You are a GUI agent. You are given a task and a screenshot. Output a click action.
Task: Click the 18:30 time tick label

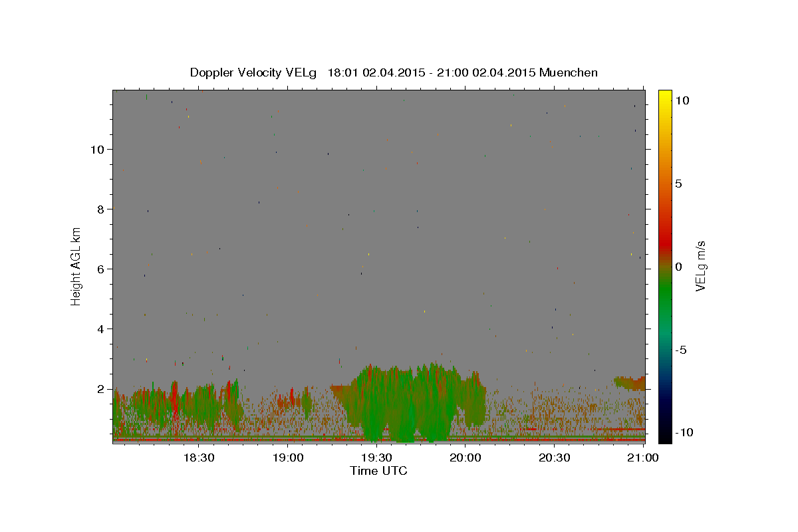(x=199, y=458)
